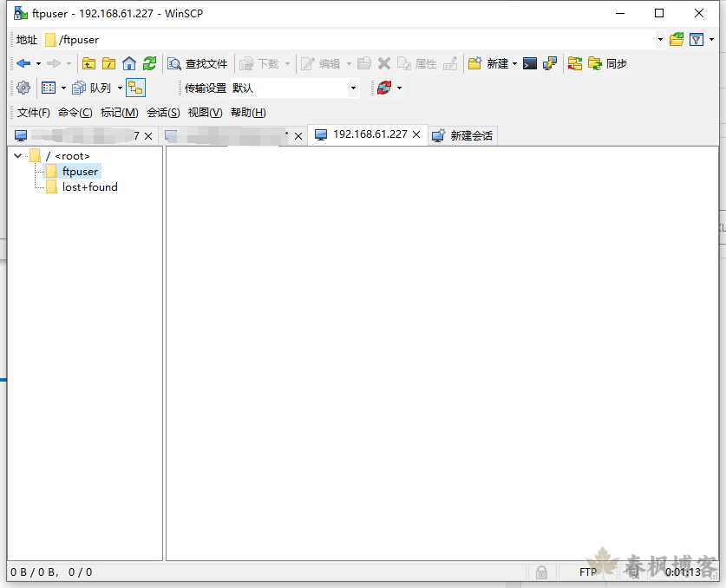Open 查找文件 (find files)
This screenshot has height=588, width=726.
pyautogui.click(x=198, y=64)
